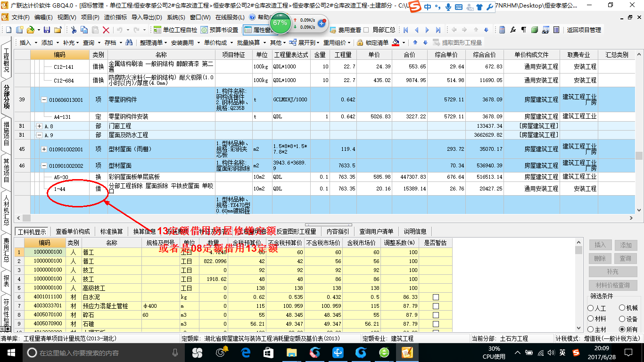The image size is (644, 362).
Task: Click the green 3D box icon
Action: tap(535, 30)
